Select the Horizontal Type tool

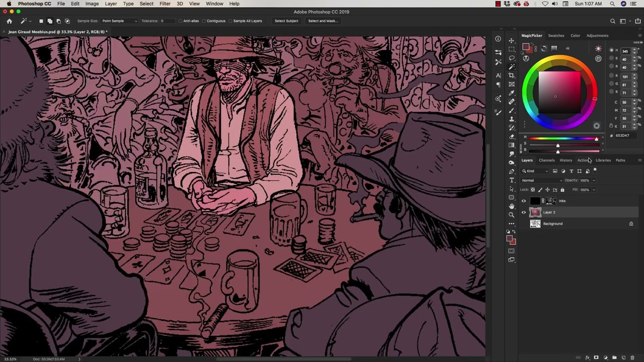(x=512, y=180)
